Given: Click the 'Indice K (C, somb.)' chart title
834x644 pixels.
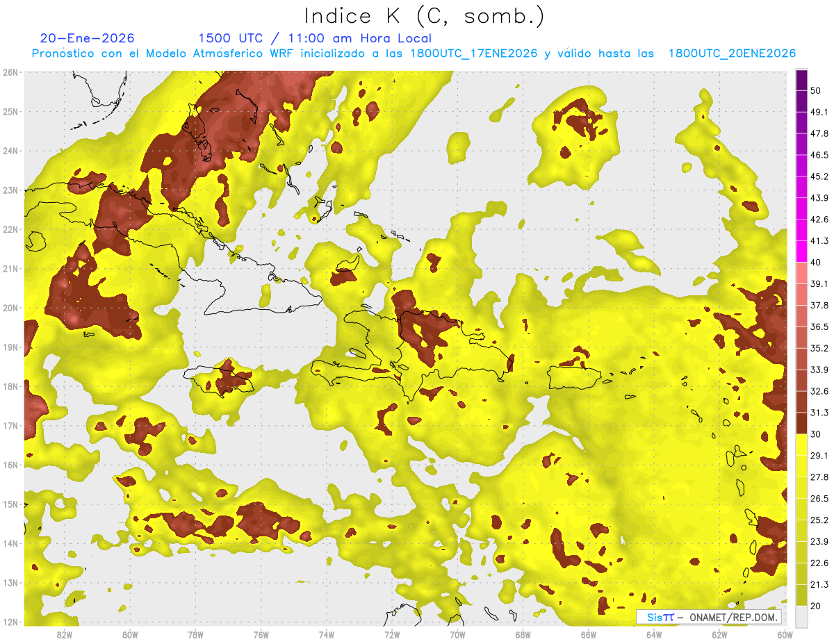Looking at the screenshot, I should coord(425,16).
